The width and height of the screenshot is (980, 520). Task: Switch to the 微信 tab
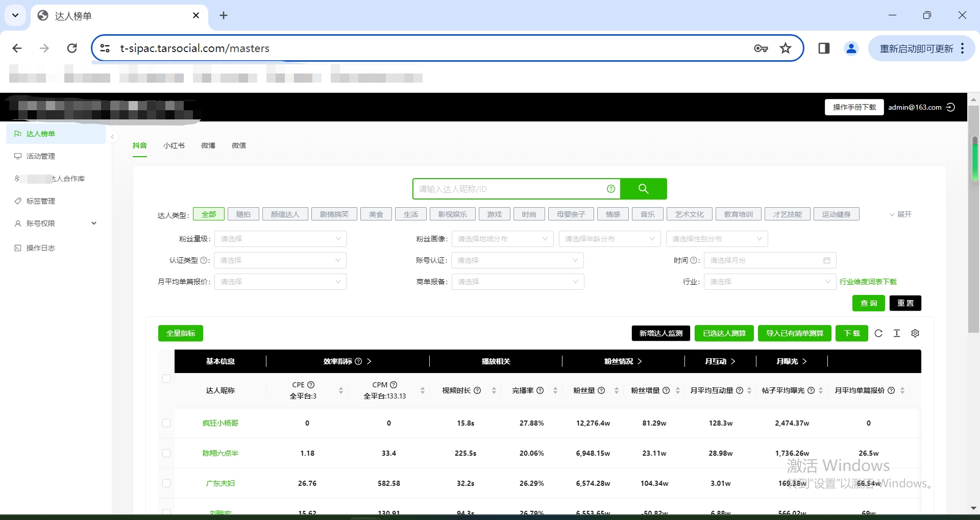point(239,145)
